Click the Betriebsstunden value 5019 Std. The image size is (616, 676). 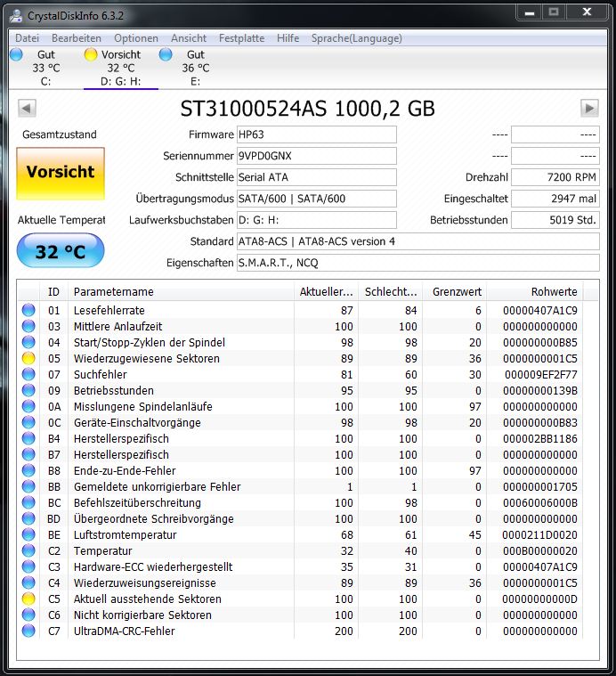555,220
